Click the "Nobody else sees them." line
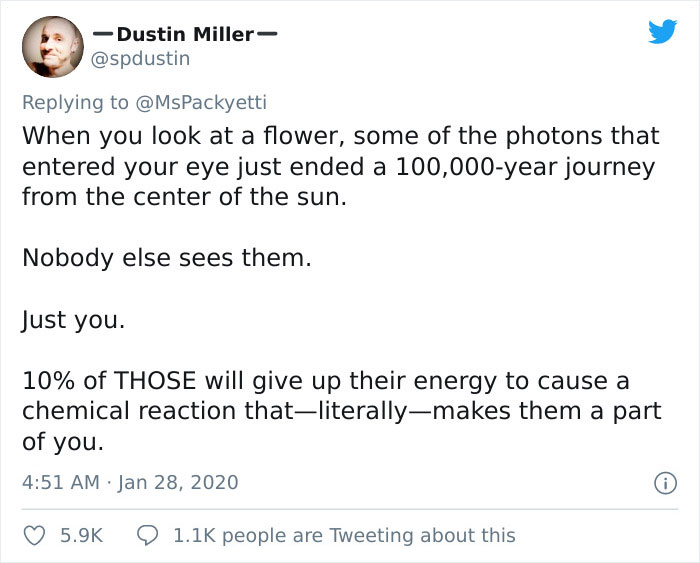700x563 pixels. (167, 258)
